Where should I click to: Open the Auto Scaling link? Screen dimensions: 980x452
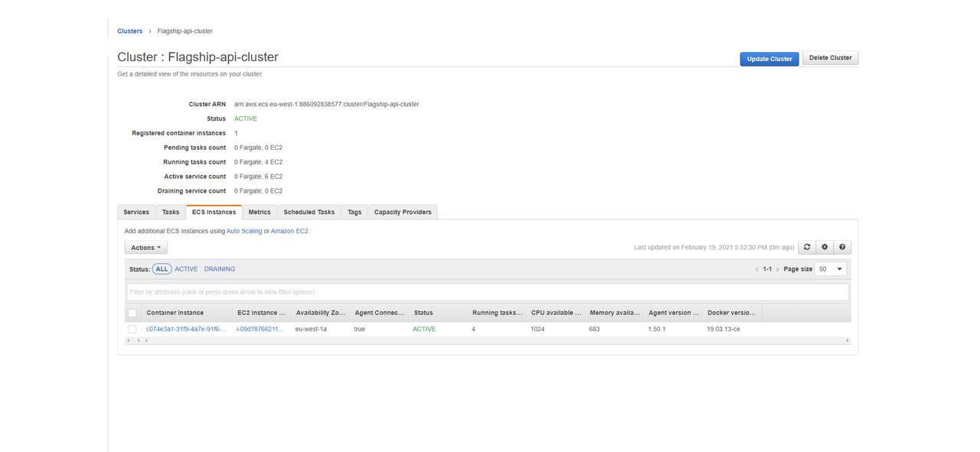(244, 231)
